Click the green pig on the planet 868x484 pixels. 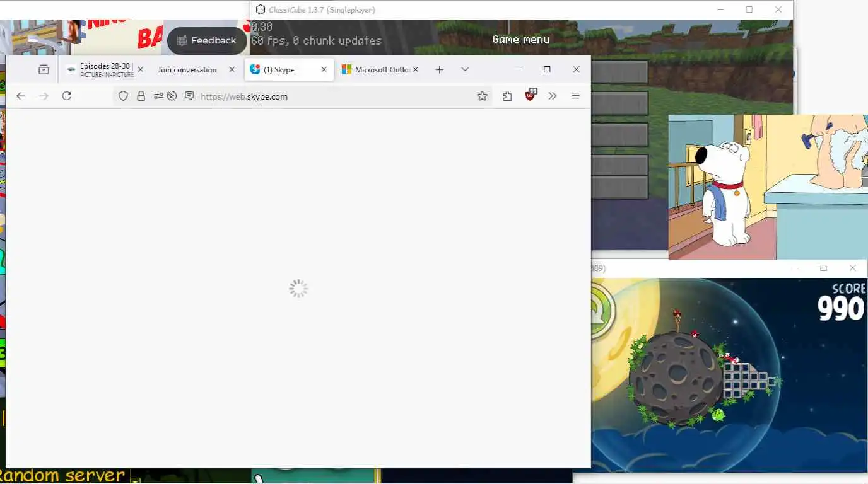pyautogui.click(x=717, y=414)
